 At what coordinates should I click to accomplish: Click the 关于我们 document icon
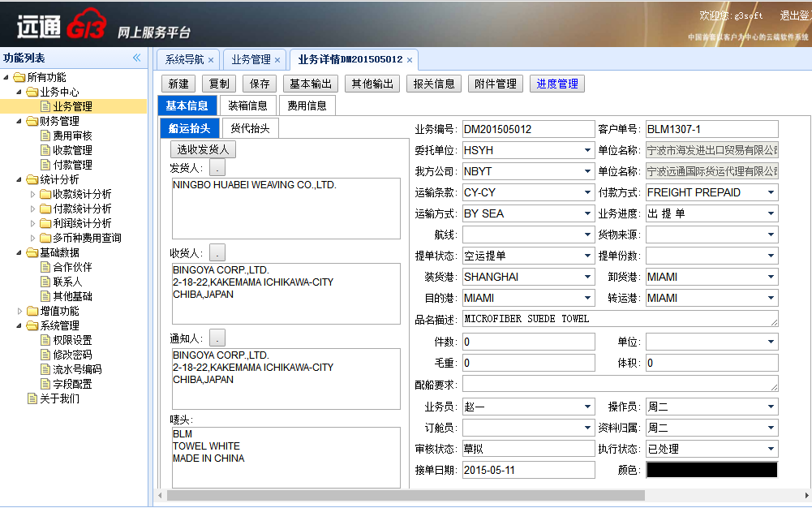pos(32,398)
